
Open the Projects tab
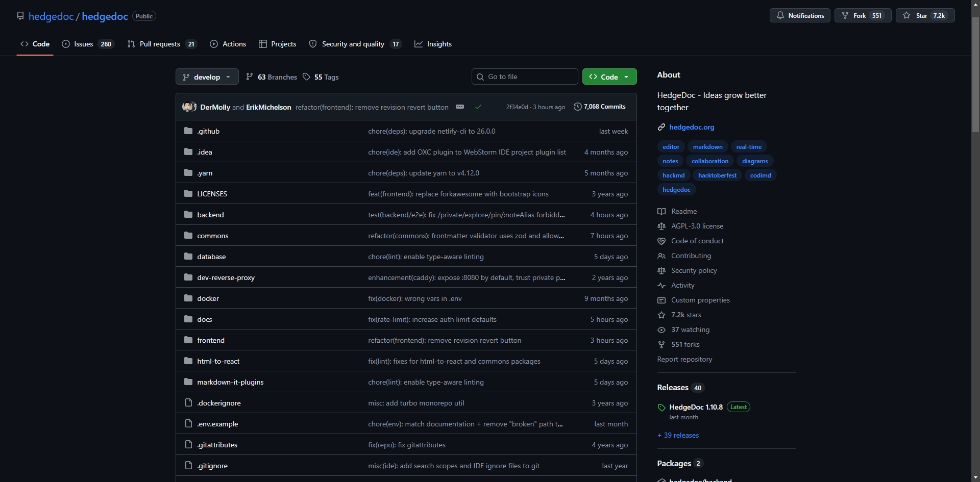(x=278, y=44)
